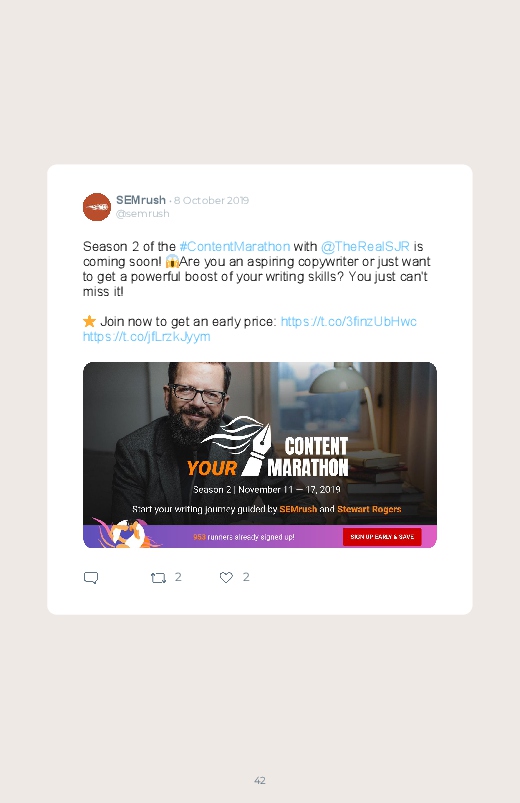Click the Content Marathon banner image
Image resolution: width=520 pixels, height=803 pixels.
coord(260,455)
